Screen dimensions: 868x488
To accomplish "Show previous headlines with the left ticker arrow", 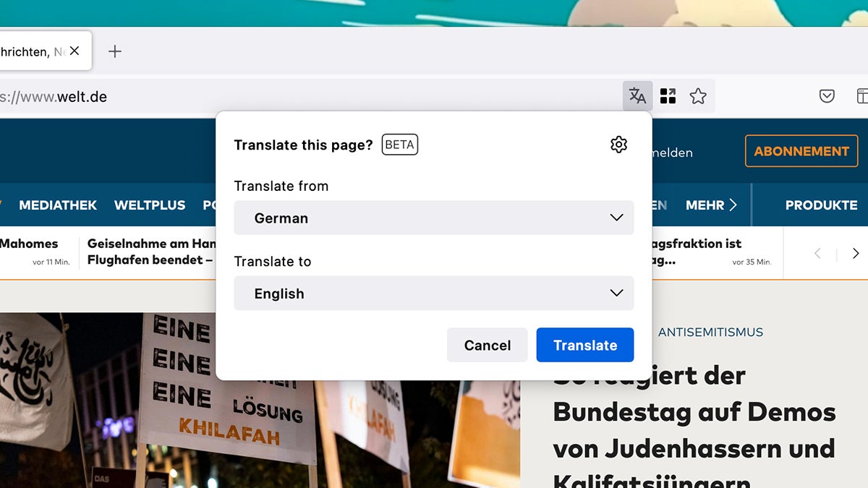I will [817, 253].
